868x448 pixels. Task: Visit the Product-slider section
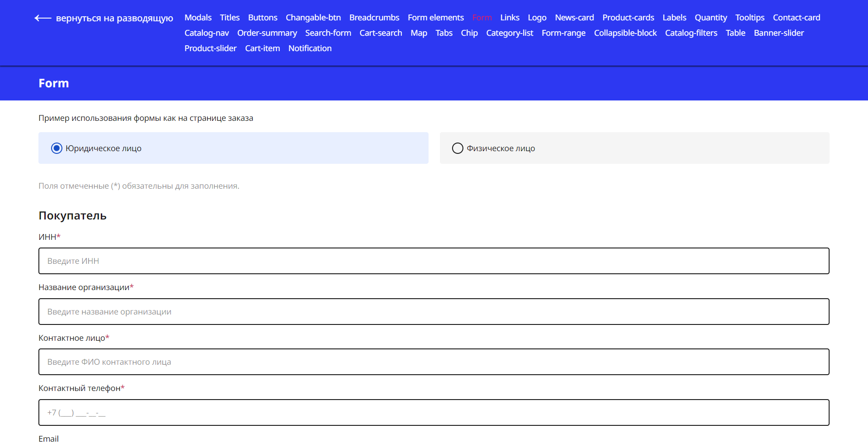[x=210, y=48]
